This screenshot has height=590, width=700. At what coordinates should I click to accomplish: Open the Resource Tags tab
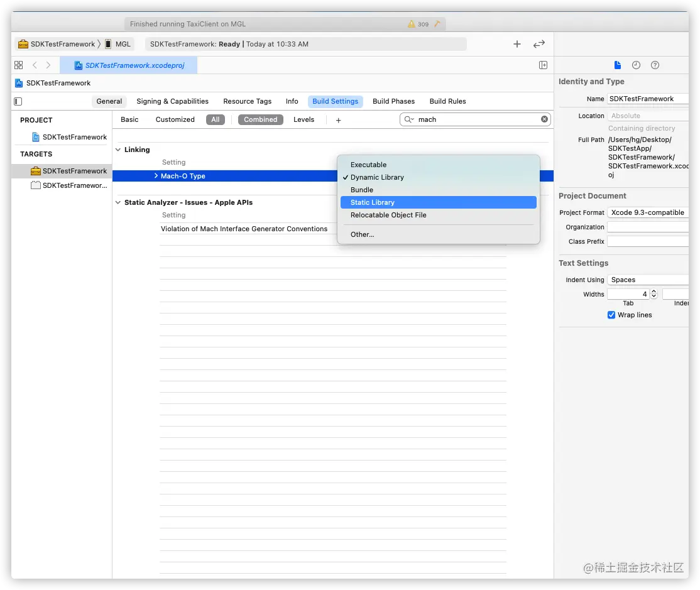coord(248,101)
